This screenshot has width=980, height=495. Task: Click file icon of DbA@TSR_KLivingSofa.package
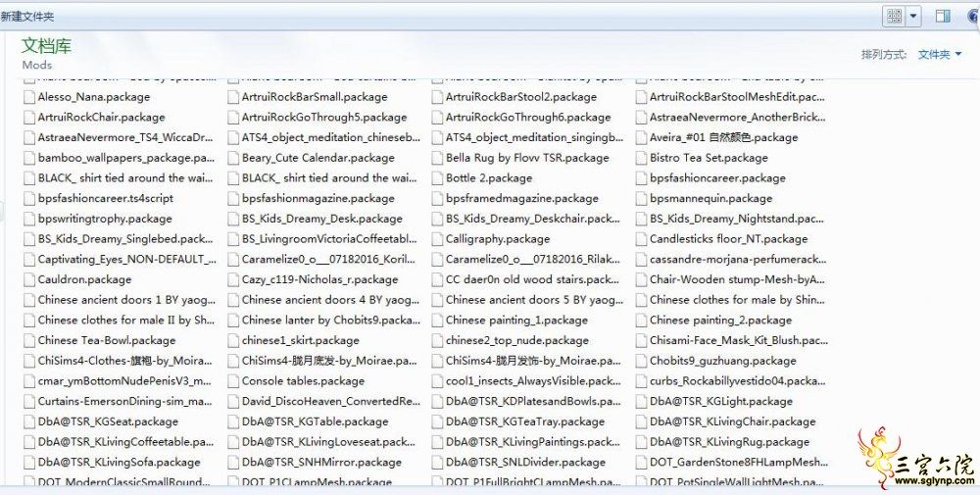point(28,463)
